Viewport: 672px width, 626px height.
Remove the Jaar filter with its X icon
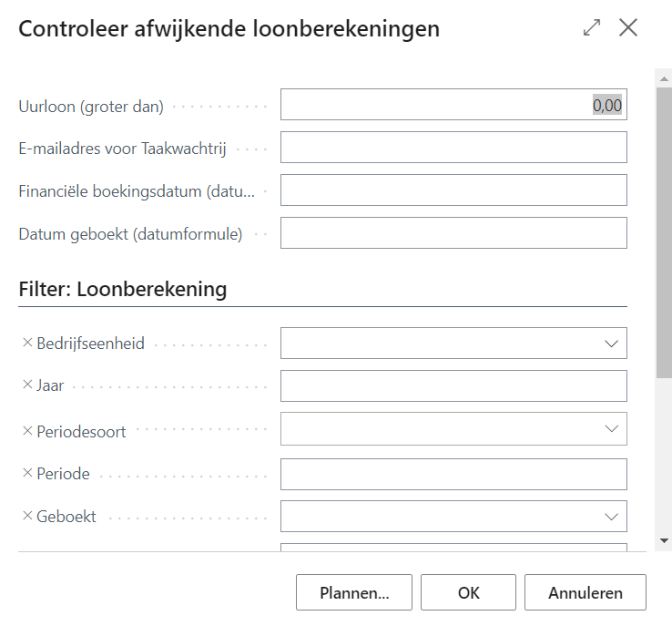click(x=26, y=385)
